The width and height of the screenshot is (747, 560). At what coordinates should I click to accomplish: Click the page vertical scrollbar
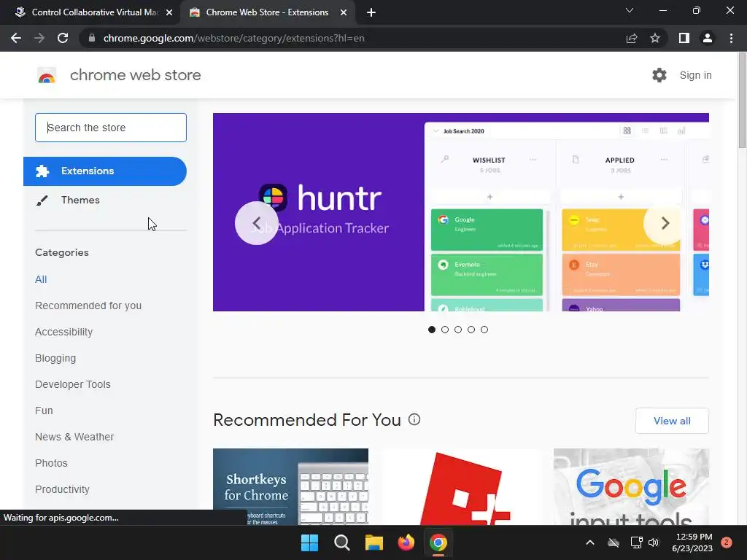[742, 100]
